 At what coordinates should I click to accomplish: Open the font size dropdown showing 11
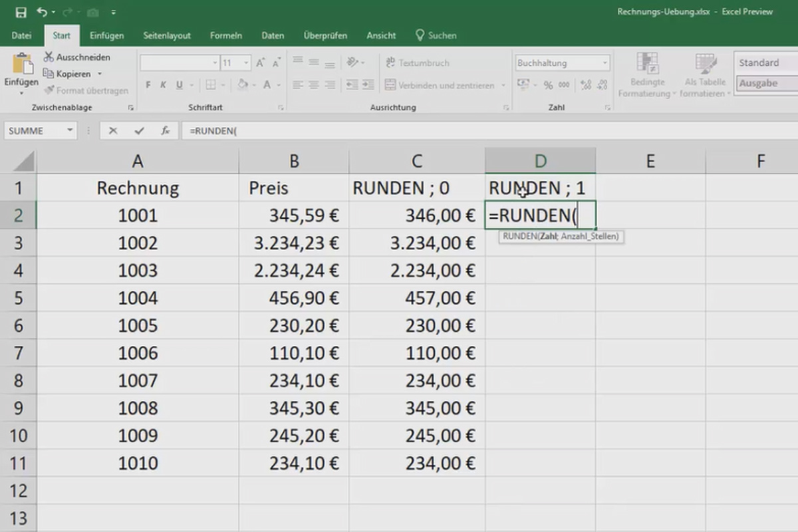(234, 63)
